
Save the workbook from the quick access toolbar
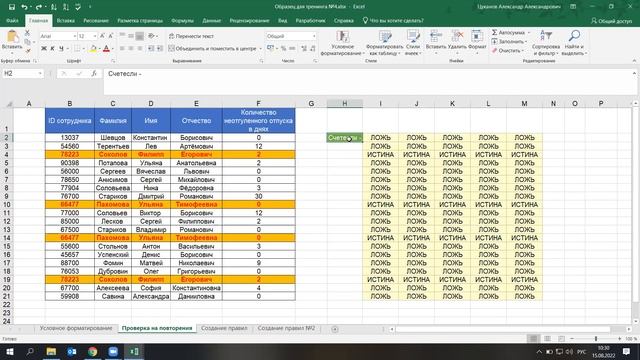(12, 7)
